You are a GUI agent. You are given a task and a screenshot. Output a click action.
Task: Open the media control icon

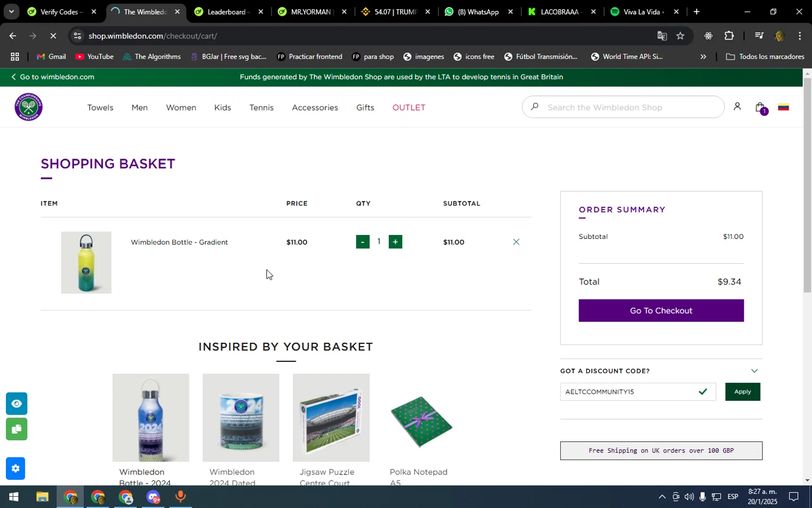pyautogui.click(x=759, y=36)
